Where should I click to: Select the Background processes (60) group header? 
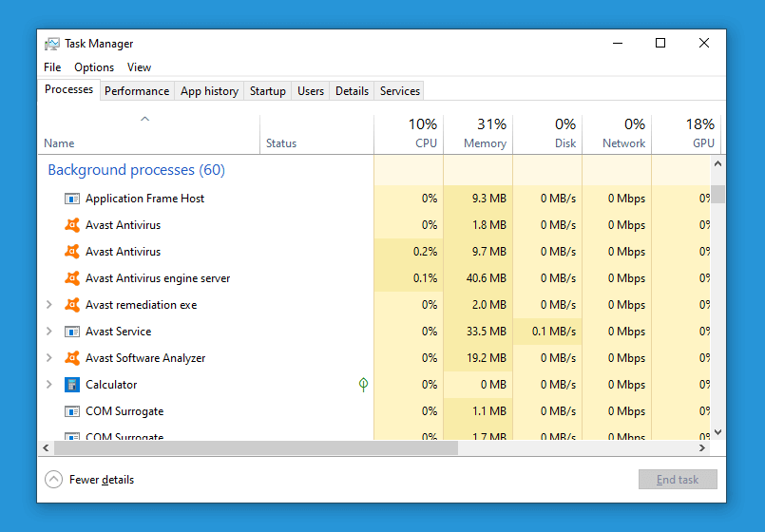point(136,170)
